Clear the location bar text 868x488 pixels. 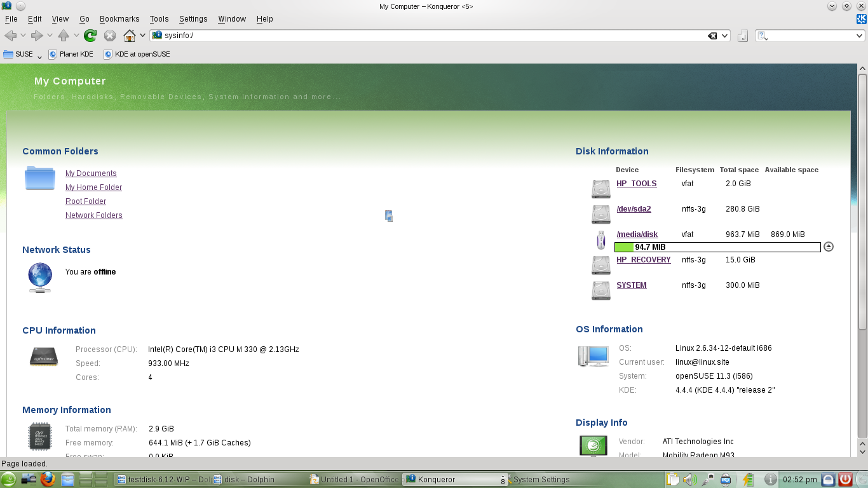712,36
